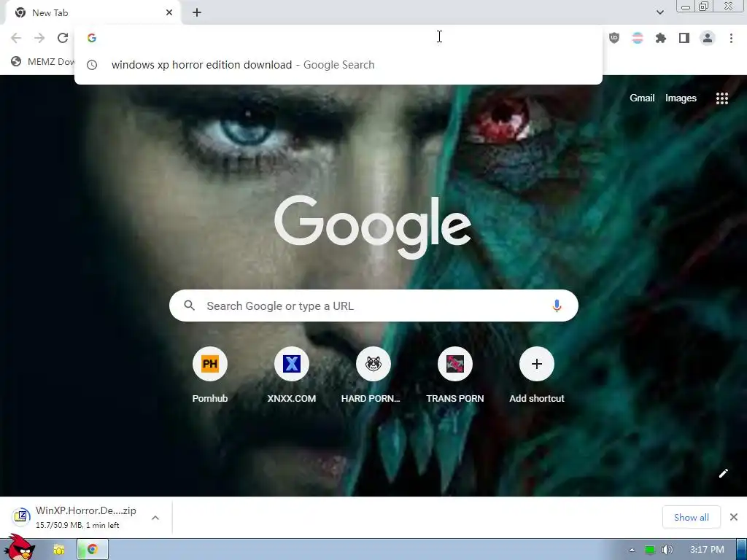Open the Extensions puzzle piece menu
The height and width of the screenshot is (560, 747).
pos(661,38)
